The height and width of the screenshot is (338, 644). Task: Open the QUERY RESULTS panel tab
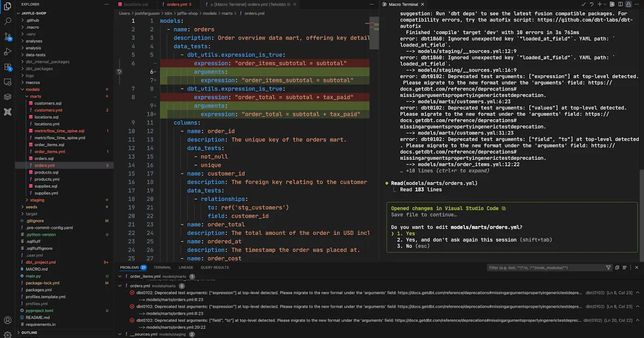(215, 267)
